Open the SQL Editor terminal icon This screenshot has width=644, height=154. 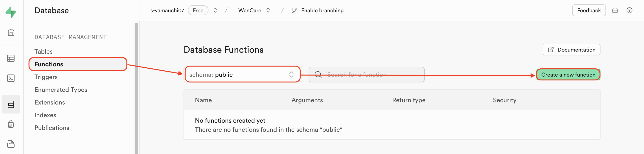(x=11, y=78)
